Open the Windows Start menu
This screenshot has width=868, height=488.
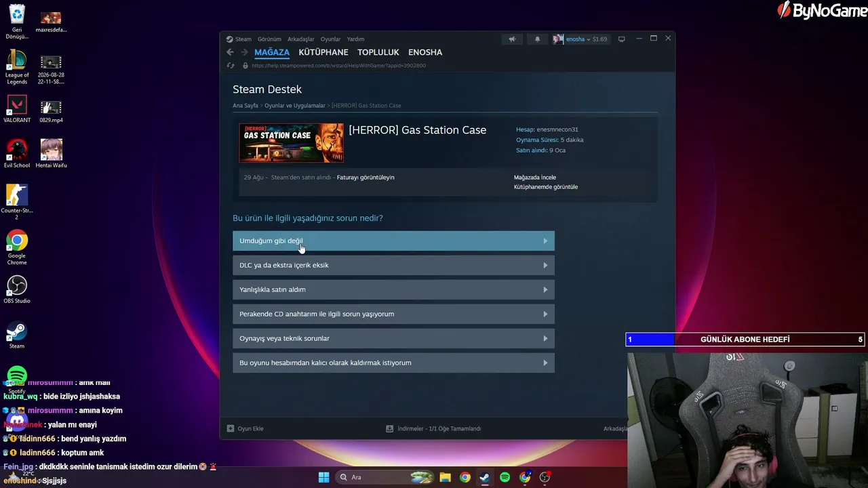(x=323, y=477)
